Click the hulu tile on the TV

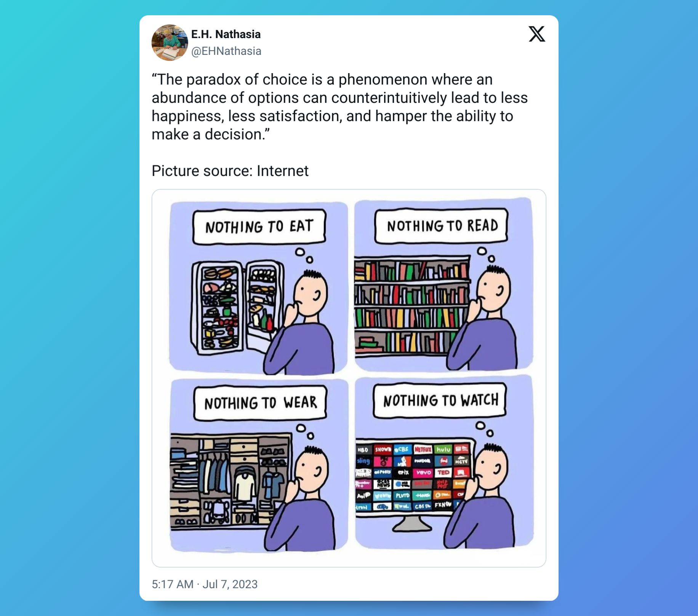coord(443,449)
